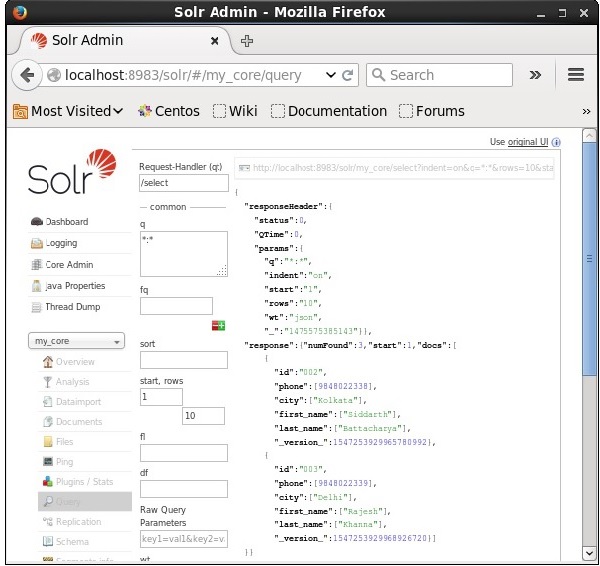Click the back navigation arrow
This screenshot has height=566, width=600.
tap(27, 75)
